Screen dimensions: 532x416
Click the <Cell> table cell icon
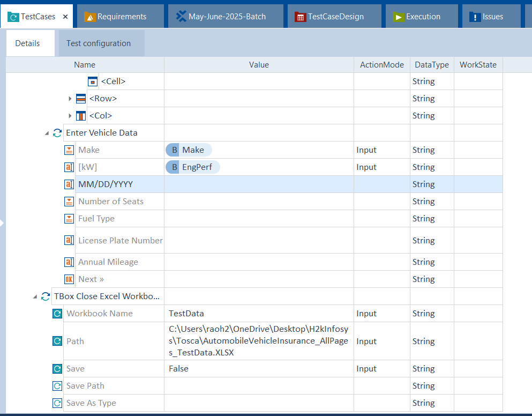pyautogui.click(x=93, y=81)
